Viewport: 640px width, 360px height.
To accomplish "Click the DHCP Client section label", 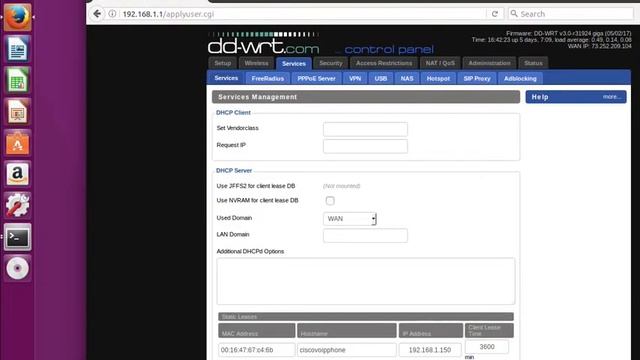I will 233,113.
